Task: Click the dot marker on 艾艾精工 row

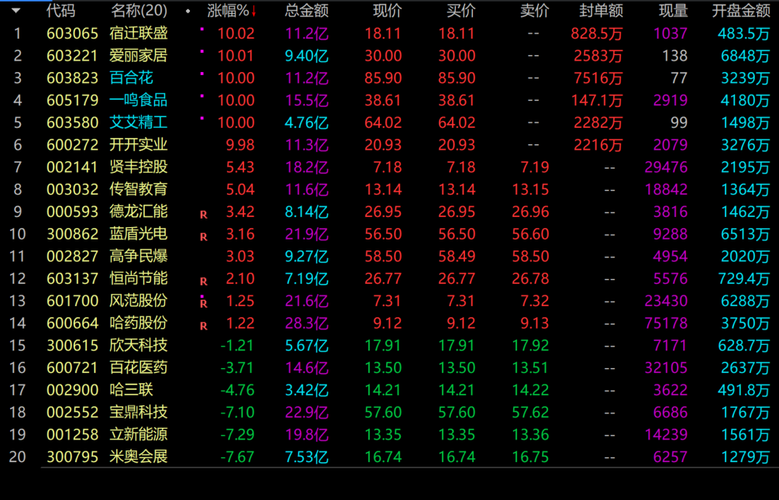Action: click(202, 118)
